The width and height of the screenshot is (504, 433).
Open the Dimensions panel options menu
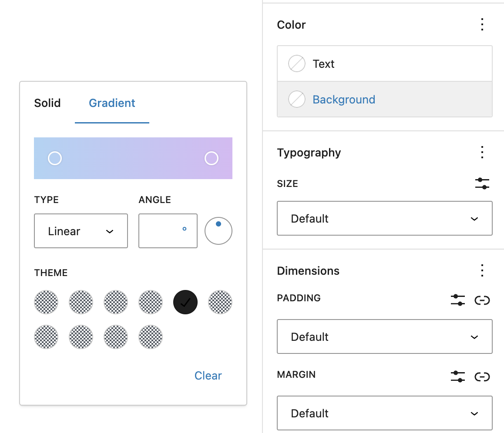(x=482, y=270)
